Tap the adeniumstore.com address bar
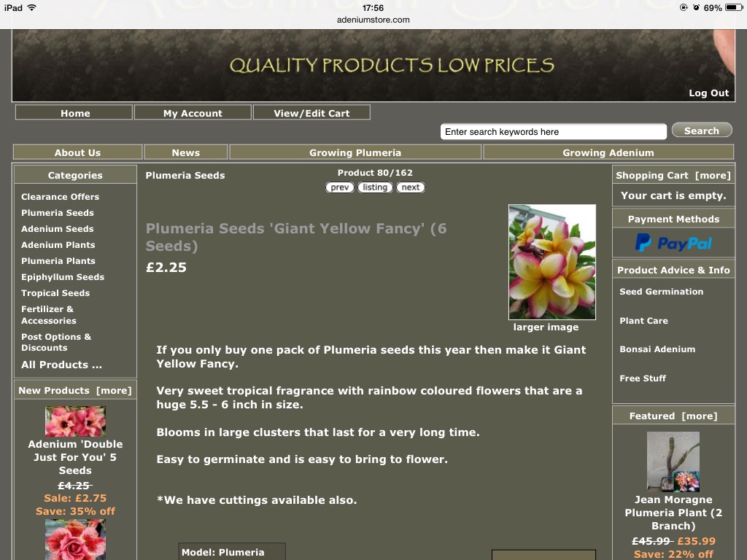 [373, 20]
